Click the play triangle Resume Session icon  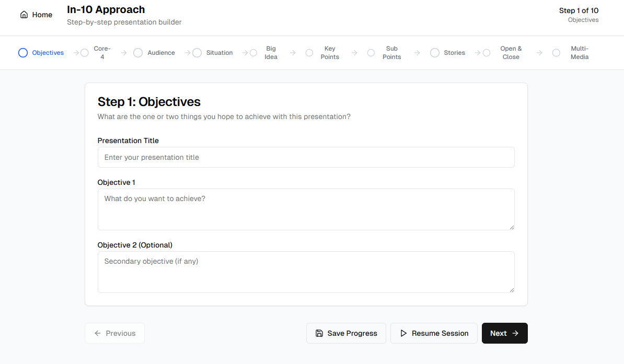(x=403, y=333)
